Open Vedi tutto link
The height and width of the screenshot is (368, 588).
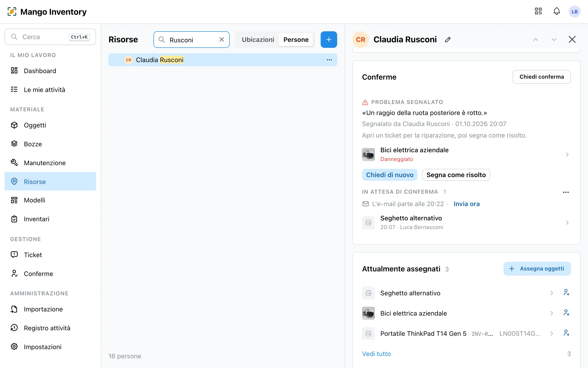[x=376, y=354]
